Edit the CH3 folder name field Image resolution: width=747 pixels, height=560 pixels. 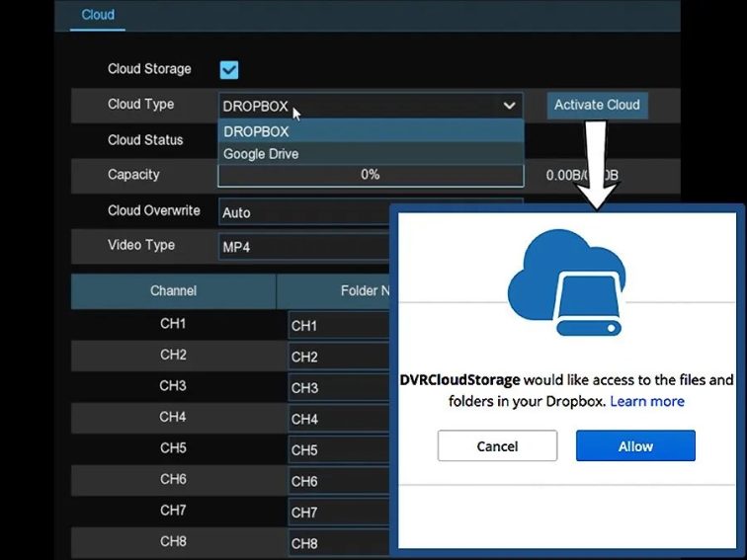pos(339,387)
